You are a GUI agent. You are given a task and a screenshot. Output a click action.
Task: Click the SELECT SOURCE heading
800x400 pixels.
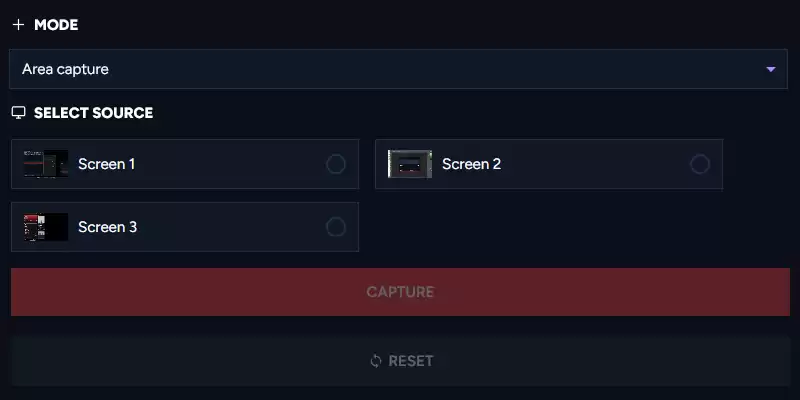pos(93,113)
